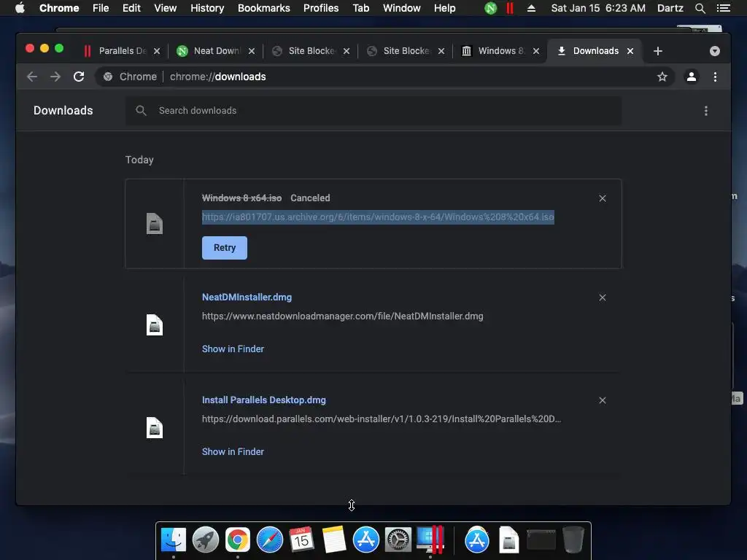Retry the canceled Windows 8 x64.iso download

pos(225,248)
